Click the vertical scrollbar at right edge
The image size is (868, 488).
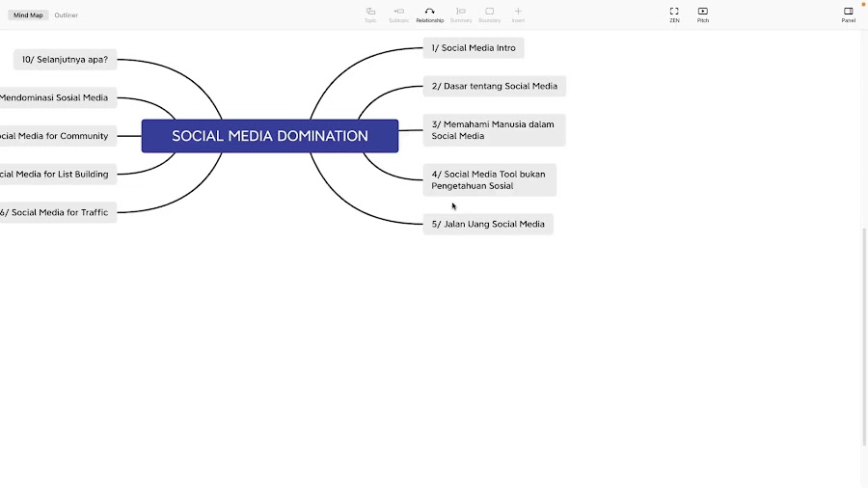tap(865, 337)
